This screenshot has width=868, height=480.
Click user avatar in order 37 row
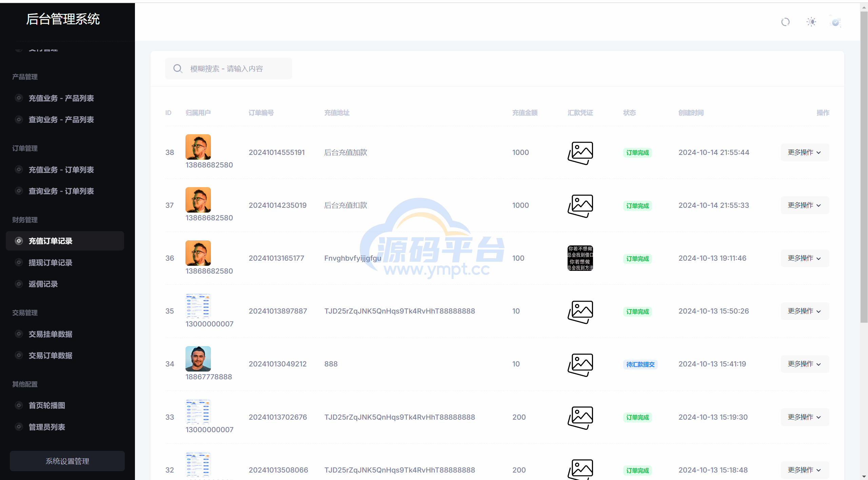[x=198, y=200]
